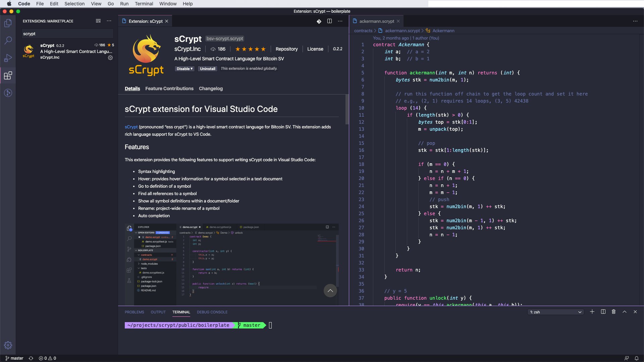
Task: Open the Selection menu
Action: [74, 4]
